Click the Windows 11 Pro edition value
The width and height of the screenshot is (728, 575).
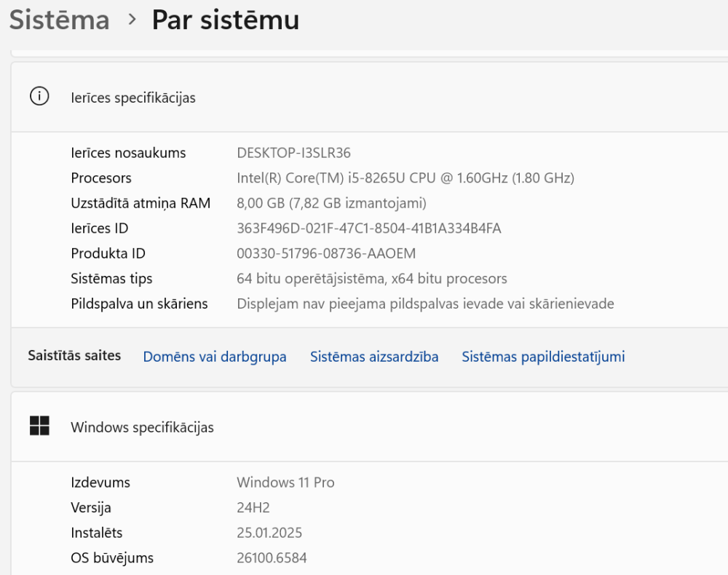click(x=285, y=483)
